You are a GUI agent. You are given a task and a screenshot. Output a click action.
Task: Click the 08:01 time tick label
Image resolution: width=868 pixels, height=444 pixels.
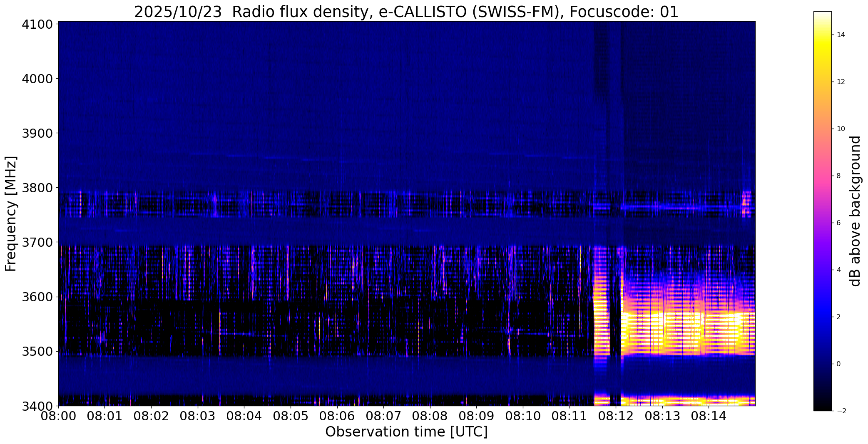pos(105,416)
